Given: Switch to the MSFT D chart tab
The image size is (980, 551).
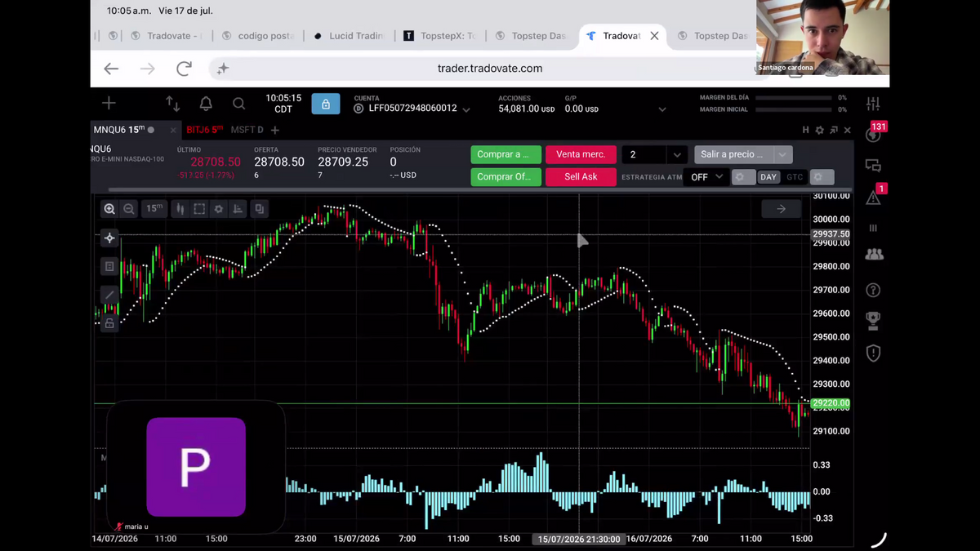Looking at the screenshot, I should pos(247,130).
